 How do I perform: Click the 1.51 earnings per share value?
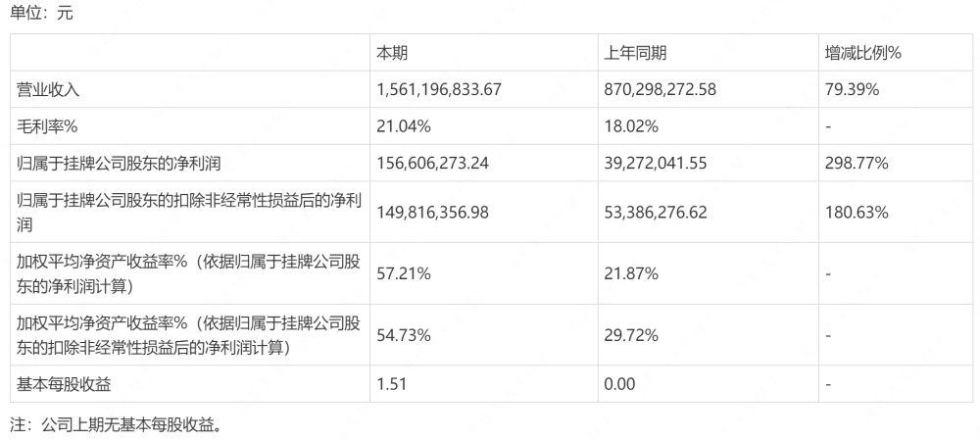point(391,384)
